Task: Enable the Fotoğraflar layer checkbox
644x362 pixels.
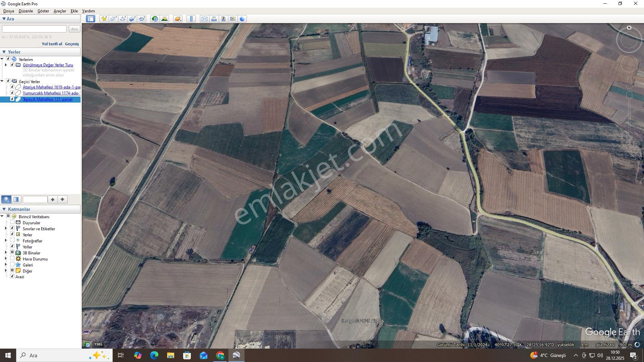Action: click(12, 240)
